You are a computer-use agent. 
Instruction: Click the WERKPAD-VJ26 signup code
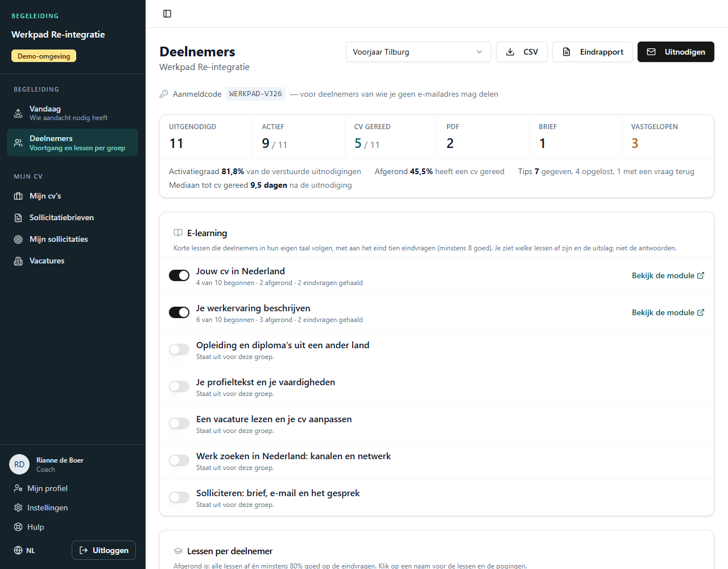pos(255,94)
